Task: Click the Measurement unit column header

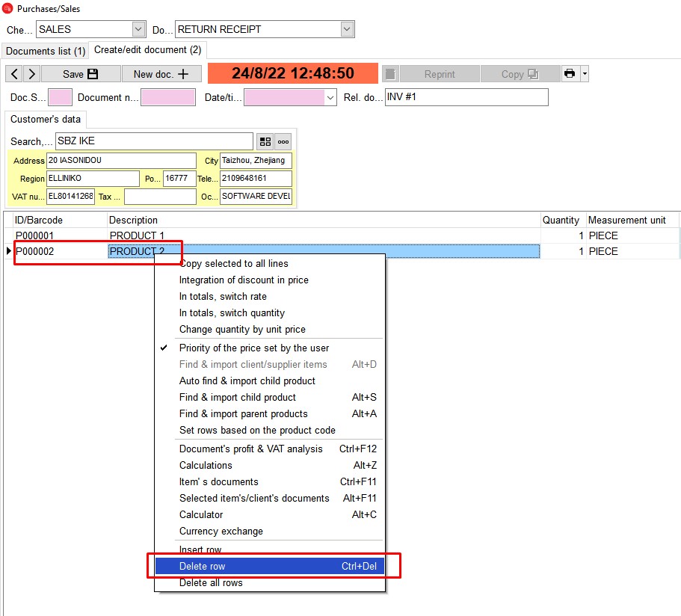Action: [632, 221]
